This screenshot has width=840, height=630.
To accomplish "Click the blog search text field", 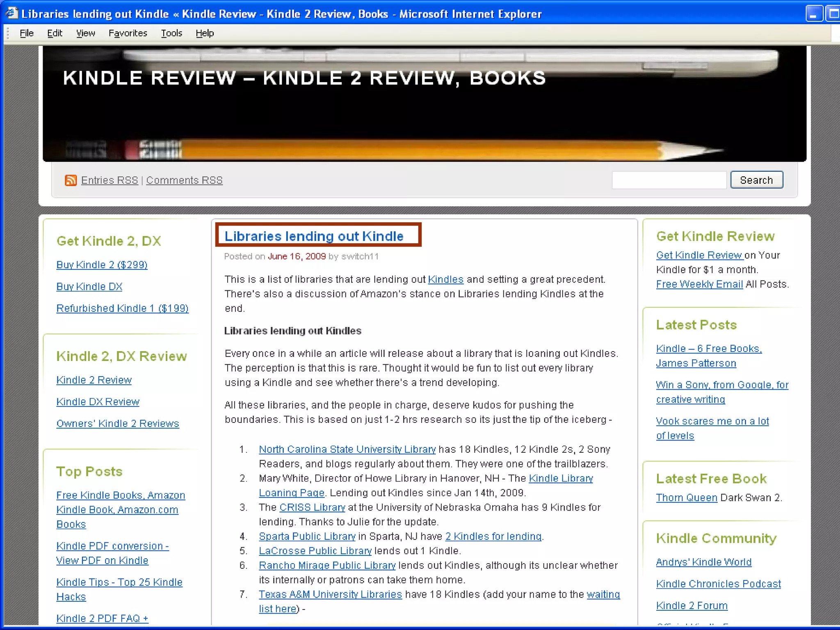I will 669,180.
